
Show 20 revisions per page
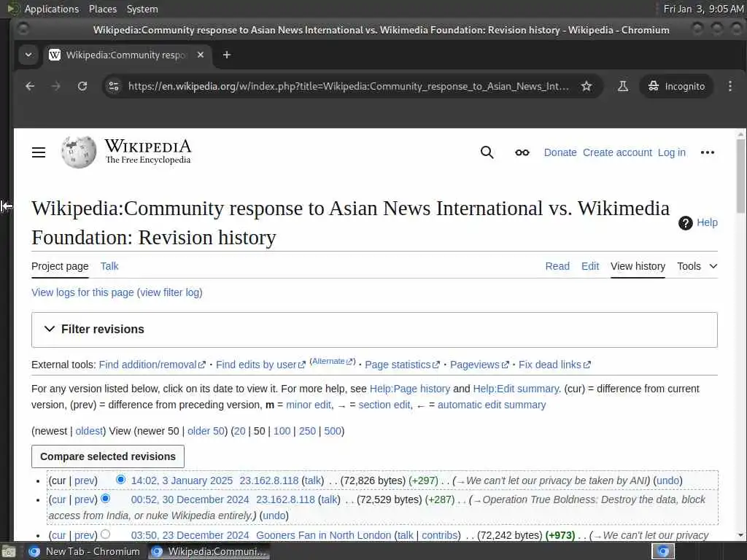(239, 431)
